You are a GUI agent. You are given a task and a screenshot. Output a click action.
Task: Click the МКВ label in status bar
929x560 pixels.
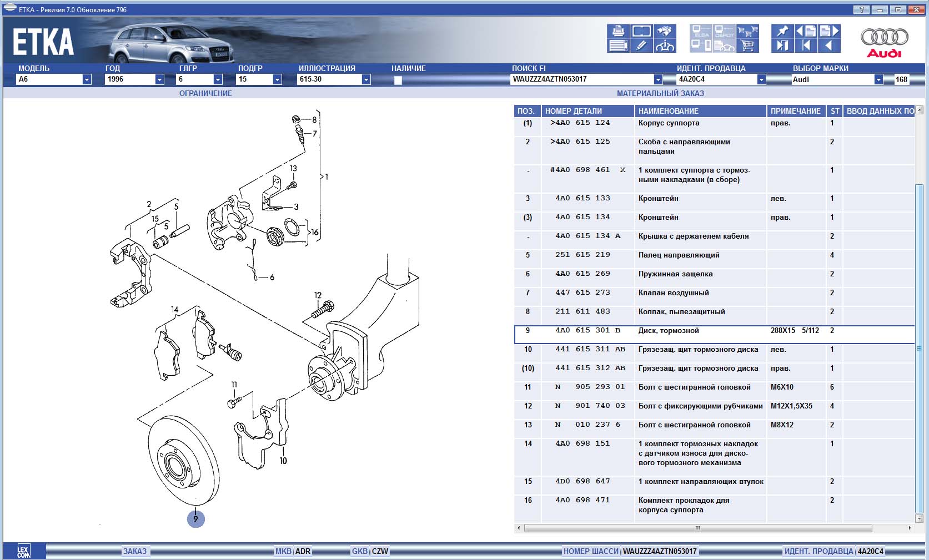[x=283, y=551]
